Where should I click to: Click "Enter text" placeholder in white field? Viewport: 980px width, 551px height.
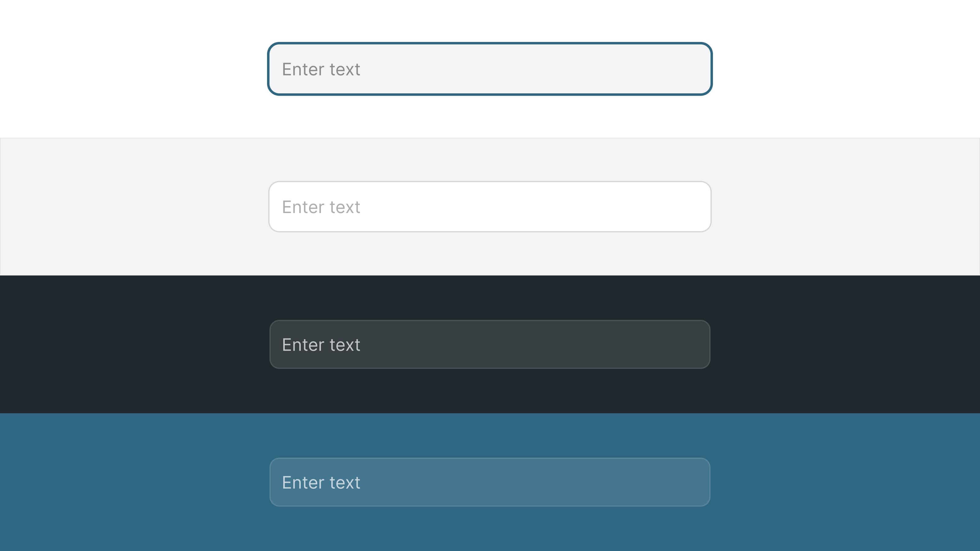tap(321, 207)
